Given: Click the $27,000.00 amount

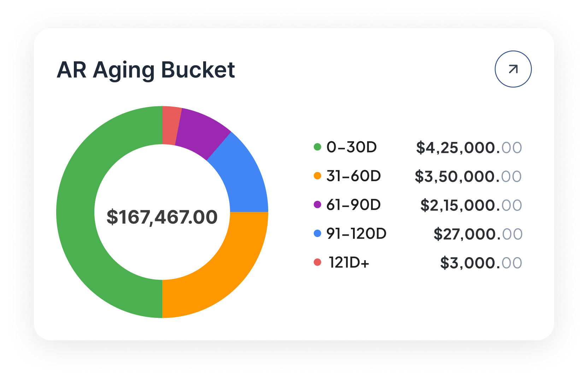Looking at the screenshot, I should click(x=478, y=234).
